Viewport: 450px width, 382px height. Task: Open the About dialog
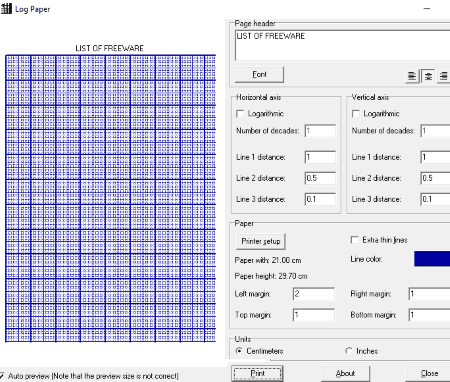[345, 373]
